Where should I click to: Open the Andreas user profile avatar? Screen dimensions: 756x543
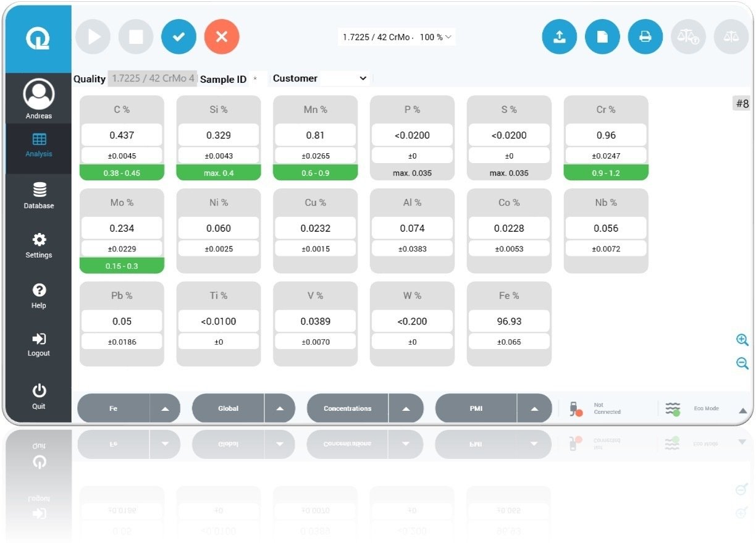39,95
